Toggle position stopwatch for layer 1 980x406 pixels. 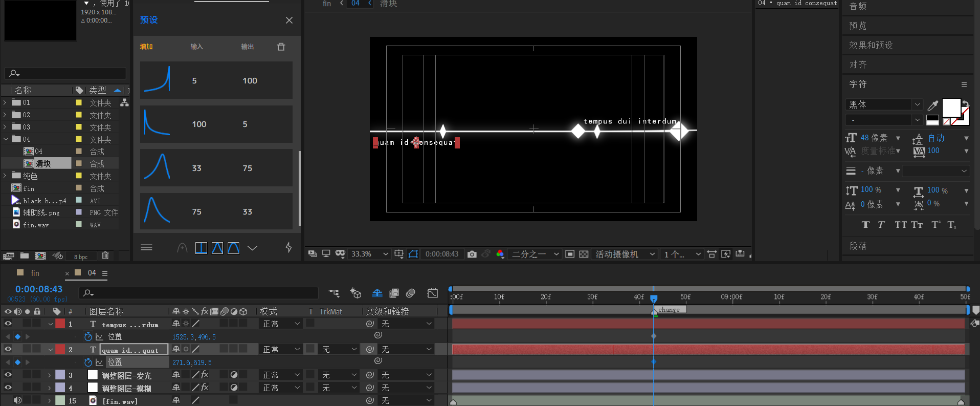point(88,336)
